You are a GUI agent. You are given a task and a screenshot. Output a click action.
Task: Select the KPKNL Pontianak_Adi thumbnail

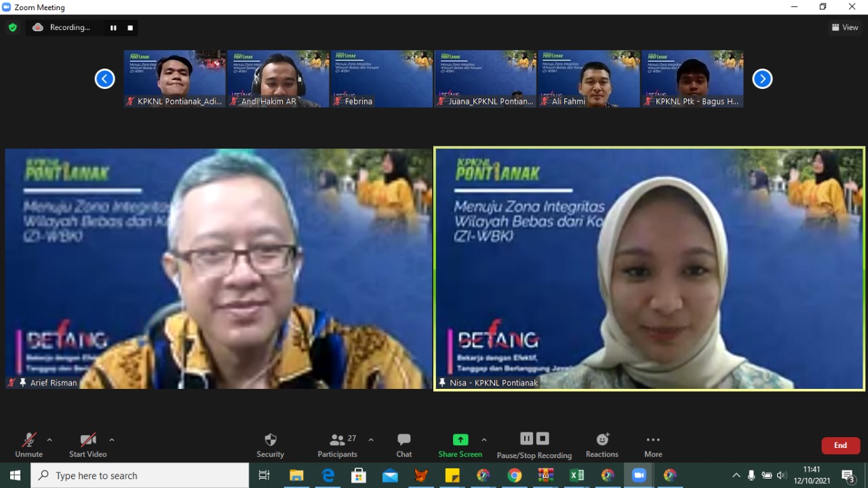(174, 79)
